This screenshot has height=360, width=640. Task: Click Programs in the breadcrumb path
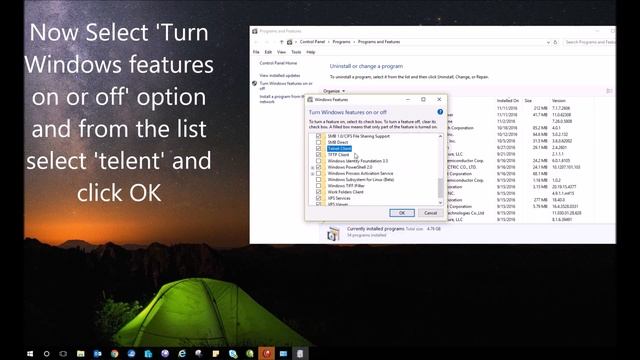pos(341,42)
